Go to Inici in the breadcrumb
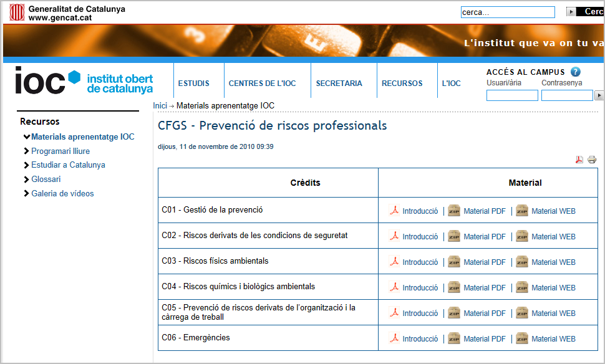The image size is (605, 364). point(160,106)
